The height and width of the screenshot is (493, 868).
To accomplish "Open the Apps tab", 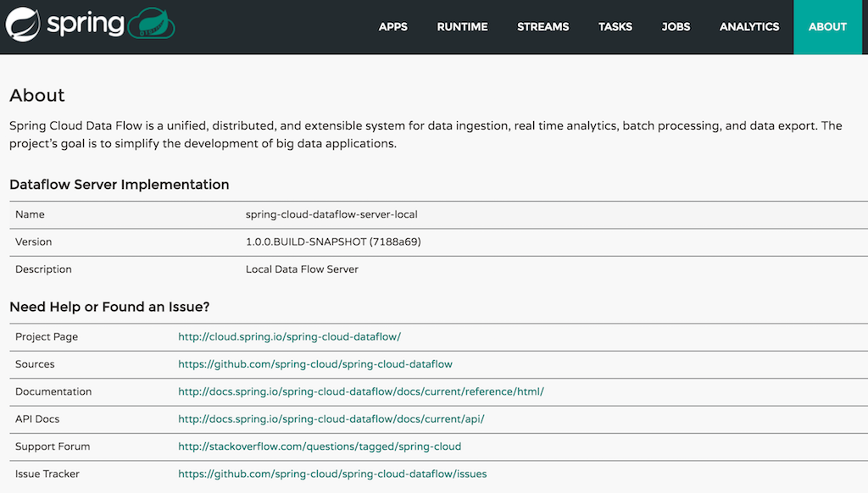I will (393, 27).
